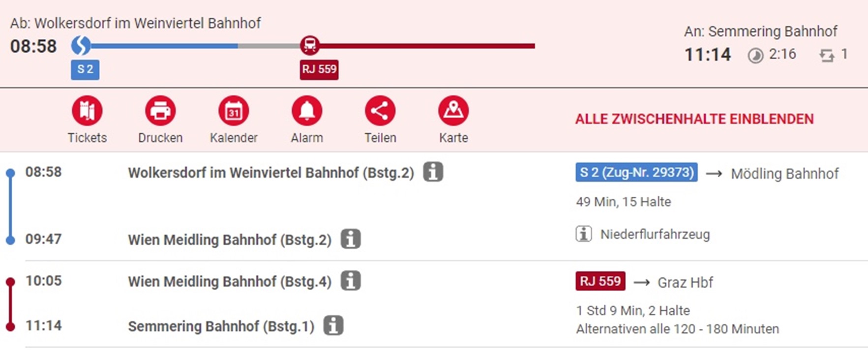The width and height of the screenshot is (868, 354).
Task: Click Alle Zwischenhalte Einblenden
Action: (694, 119)
